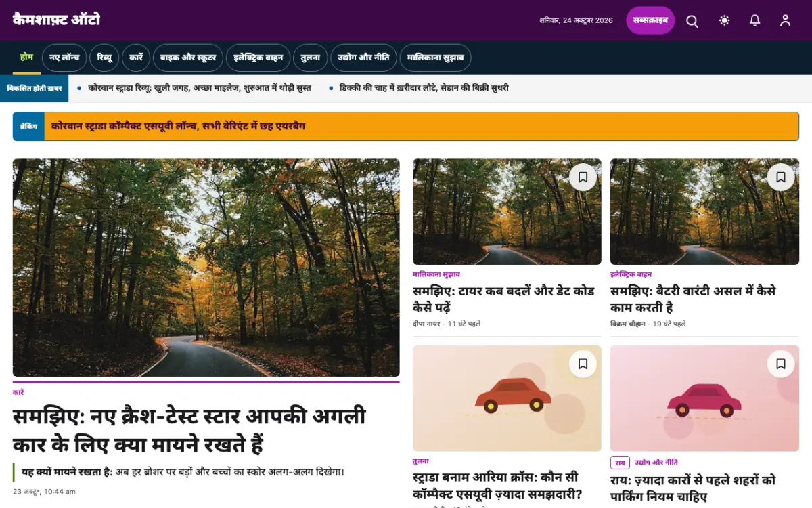Toggle light/dark theme sun icon
Image resolution: width=812 pixels, height=508 pixels.
725,20
